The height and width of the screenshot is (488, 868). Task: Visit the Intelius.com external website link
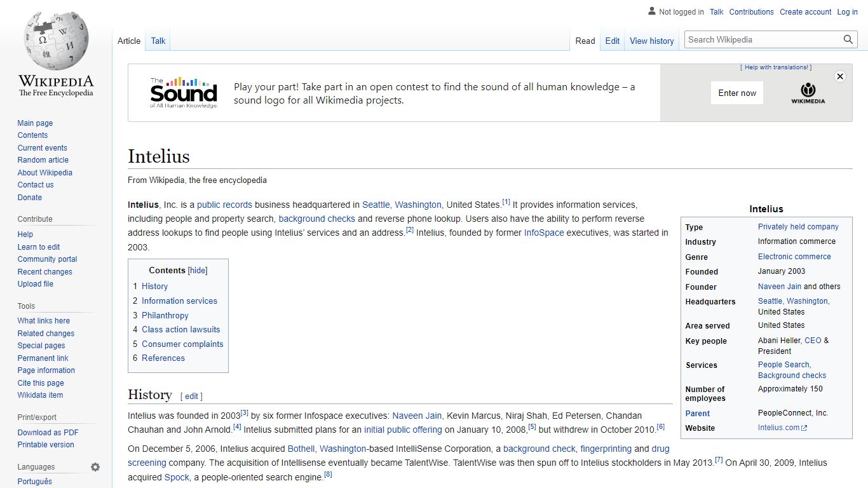[x=782, y=428]
